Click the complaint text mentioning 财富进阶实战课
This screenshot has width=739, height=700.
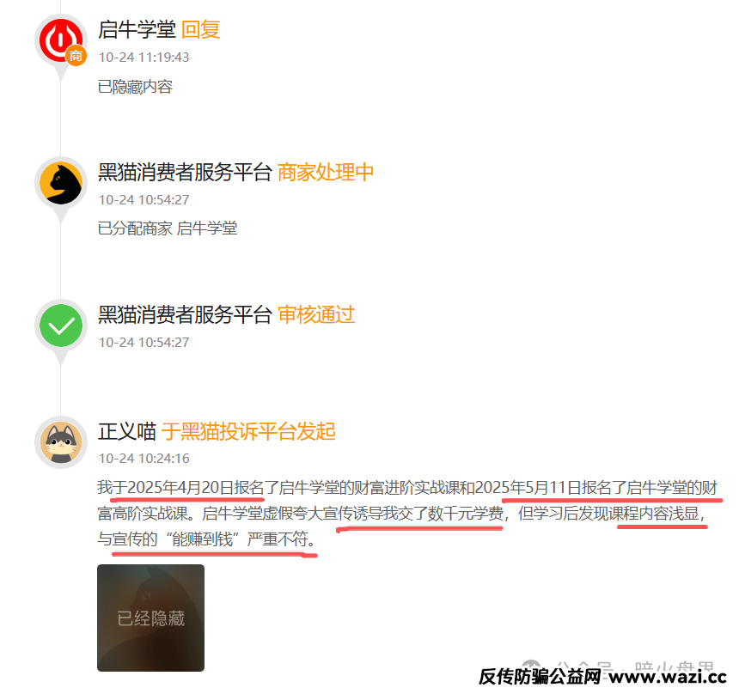click(407, 513)
